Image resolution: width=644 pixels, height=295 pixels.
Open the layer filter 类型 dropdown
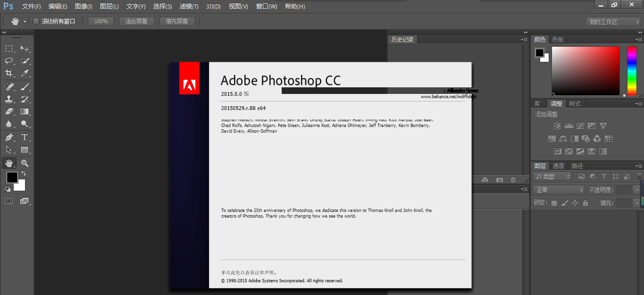click(x=552, y=177)
